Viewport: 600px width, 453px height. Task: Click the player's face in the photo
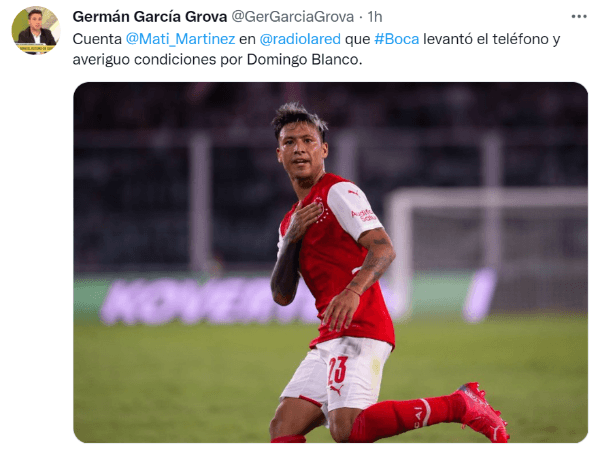pos(301,153)
